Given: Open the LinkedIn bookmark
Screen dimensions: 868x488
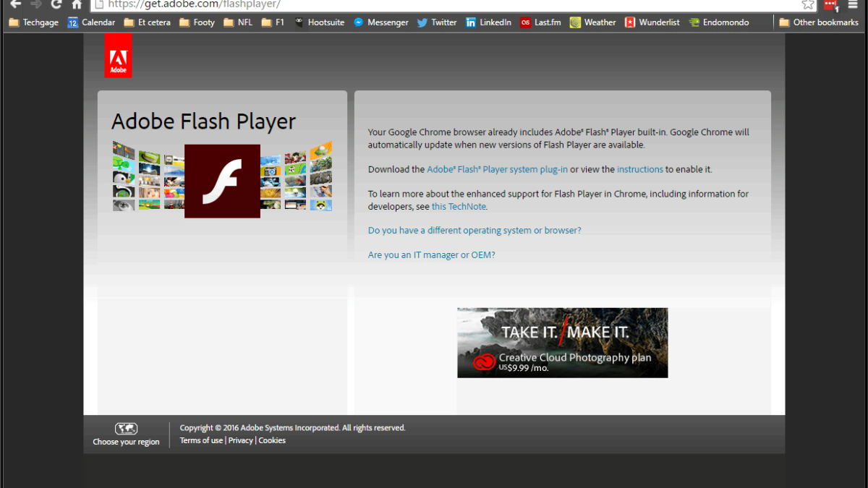Looking at the screenshot, I should (488, 22).
